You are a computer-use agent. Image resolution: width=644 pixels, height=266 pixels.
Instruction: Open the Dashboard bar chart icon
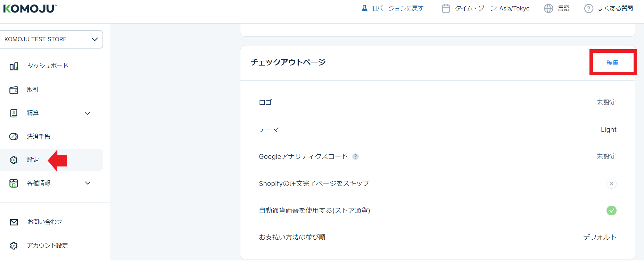click(x=14, y=66)
